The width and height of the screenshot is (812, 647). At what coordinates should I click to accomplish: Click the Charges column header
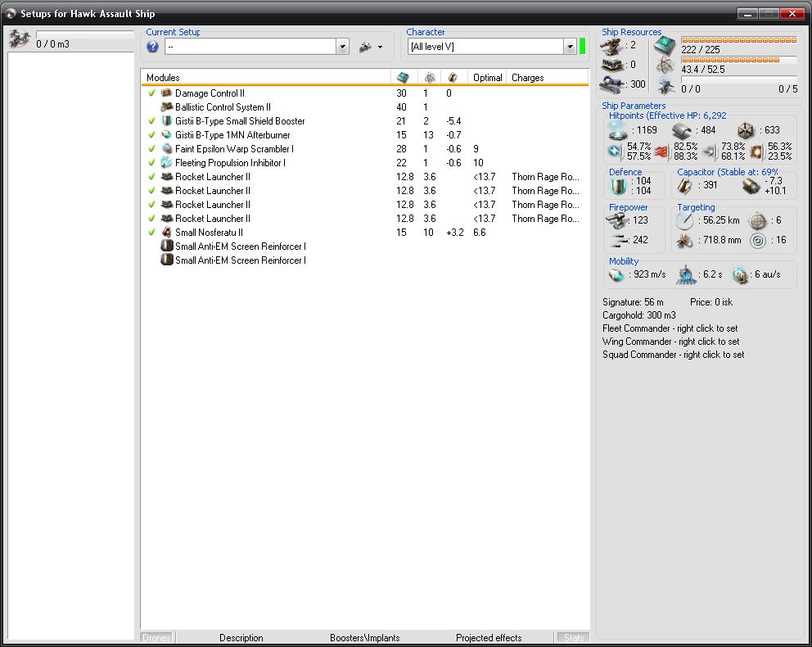click(548, 78)
